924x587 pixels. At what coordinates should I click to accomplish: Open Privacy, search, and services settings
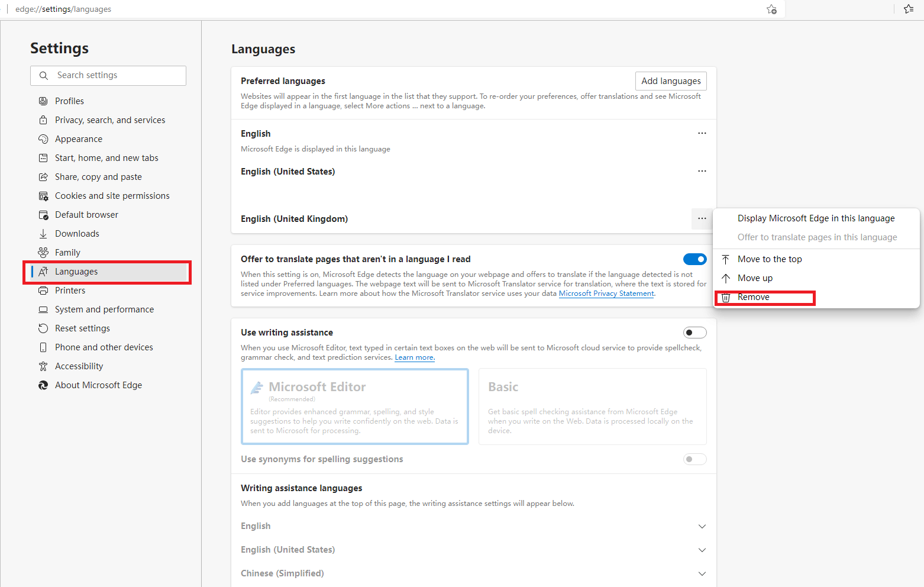(x=110, y=120)
